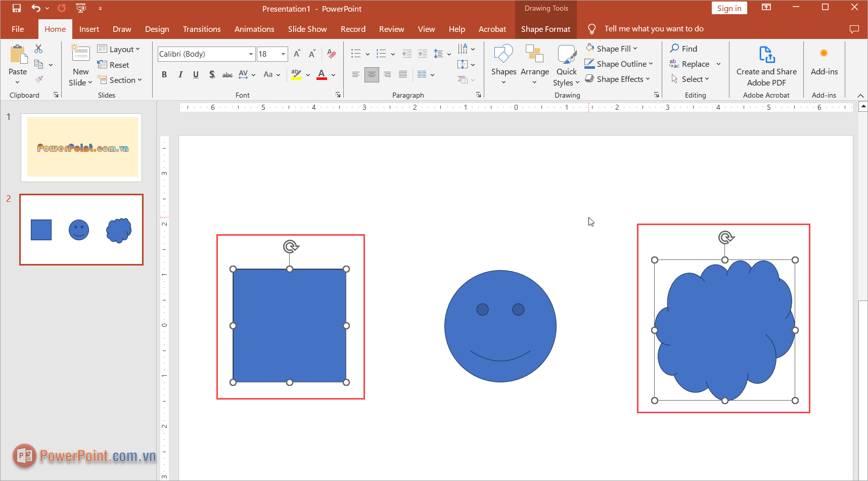Click the Arrange icon
Image resolution: width=868 pixels, height=481 pixels.
pos(534,54)
